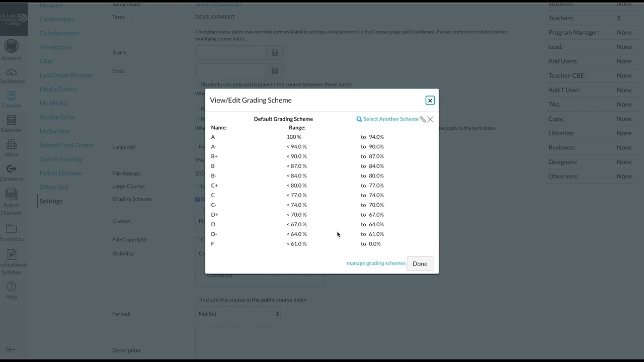Click into the Description text area
This screenshot has width=644, height=362.
[238, 344]
